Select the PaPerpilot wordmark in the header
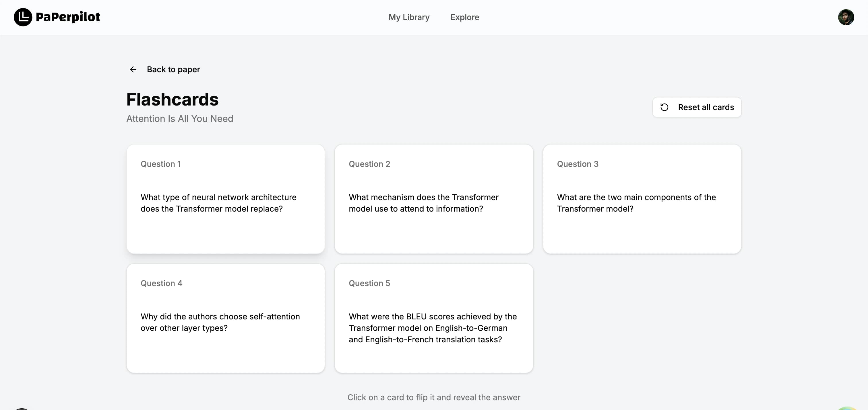 tap(68, 17)
